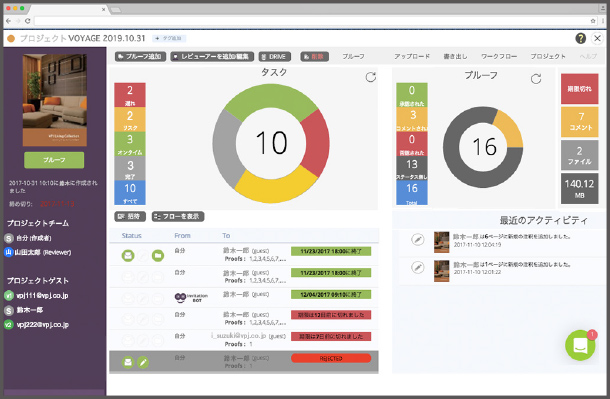Click the task donut chart center 10
This screenshot has height=399, width=610.
(272, 143)
